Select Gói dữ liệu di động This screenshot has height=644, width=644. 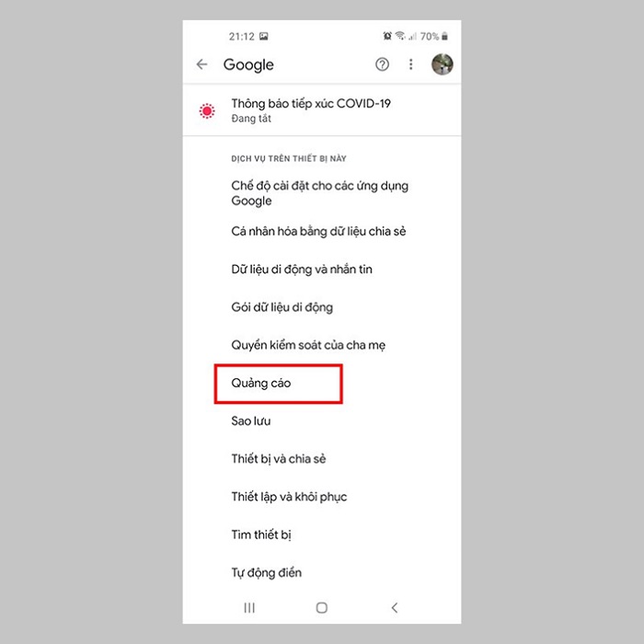pos(322,307)
